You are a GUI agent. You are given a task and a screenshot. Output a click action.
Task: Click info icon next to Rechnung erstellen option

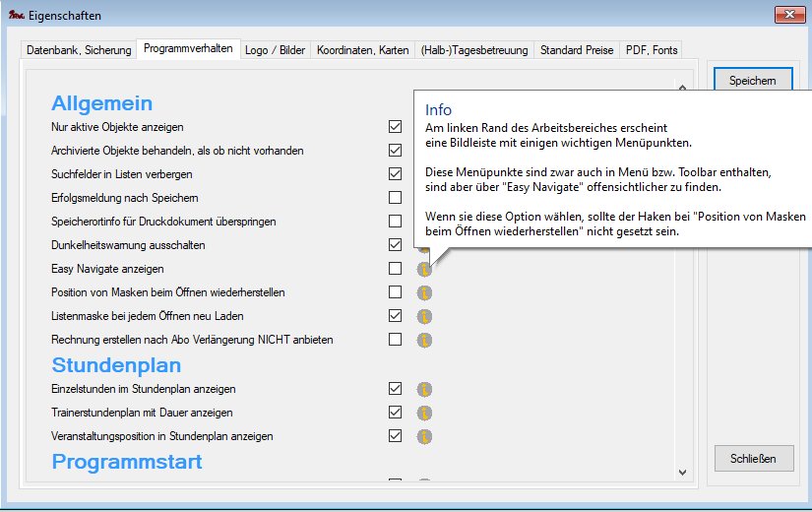tap(424, 340)
